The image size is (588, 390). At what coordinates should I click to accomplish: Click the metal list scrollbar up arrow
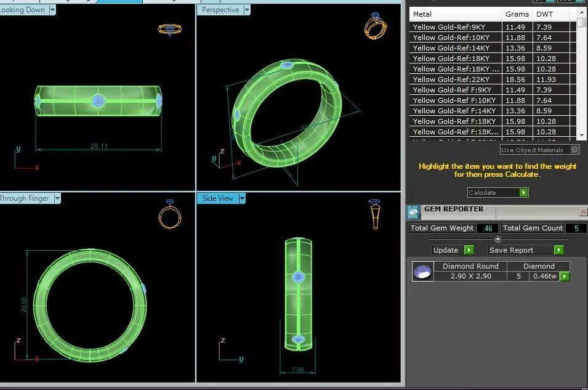click(x=582, y=12)
